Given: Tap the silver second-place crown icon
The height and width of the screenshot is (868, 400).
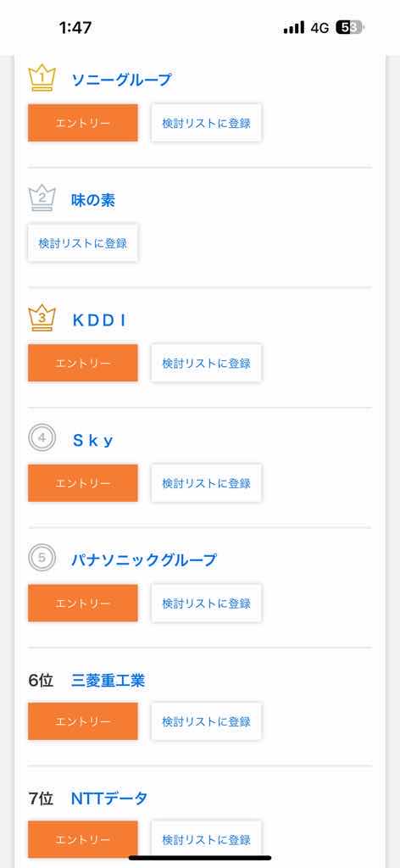Looking at the screenshot, I should (x=42, y=198).
